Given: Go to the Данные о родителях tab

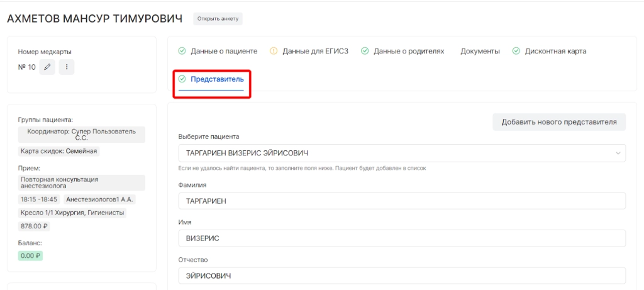Looking at the screenshot, I should click(409, 51).
